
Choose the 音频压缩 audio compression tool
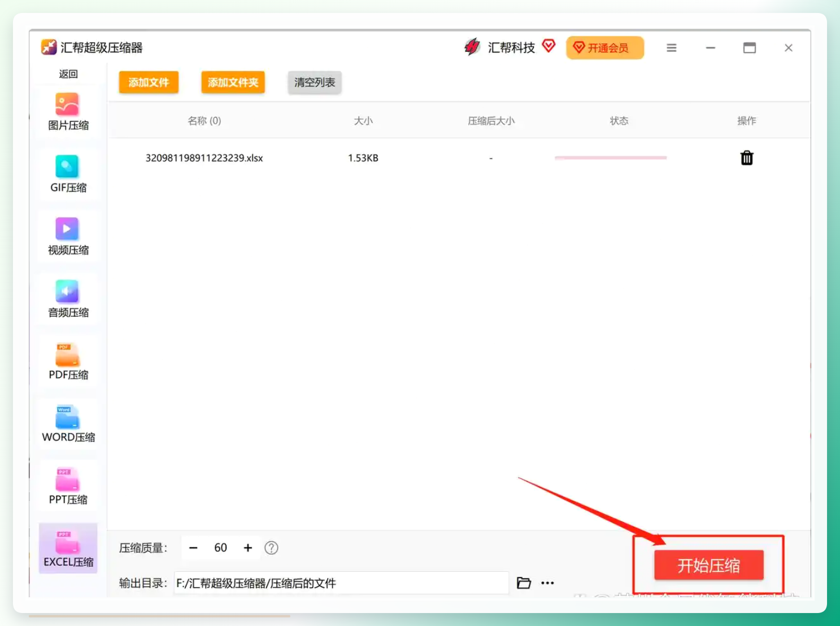coord(68,299)
